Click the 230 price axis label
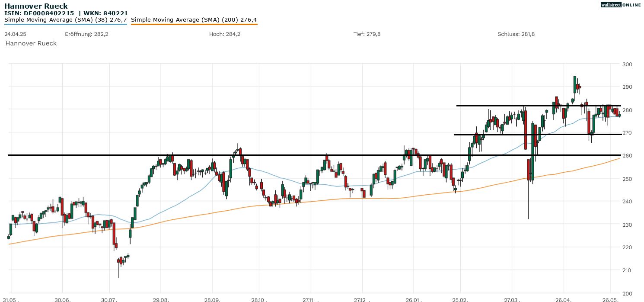Screen dimensions: 644x302 pyautogui.click(x=627, y=225)
